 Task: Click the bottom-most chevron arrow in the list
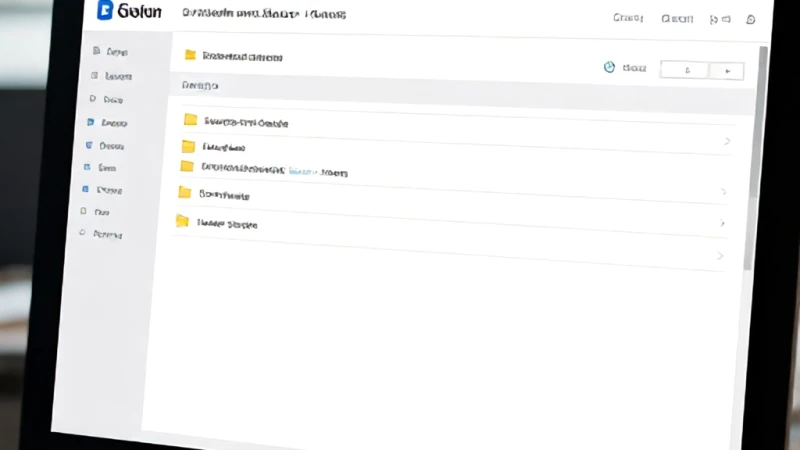pyautogui.click(x=720, y=256)
